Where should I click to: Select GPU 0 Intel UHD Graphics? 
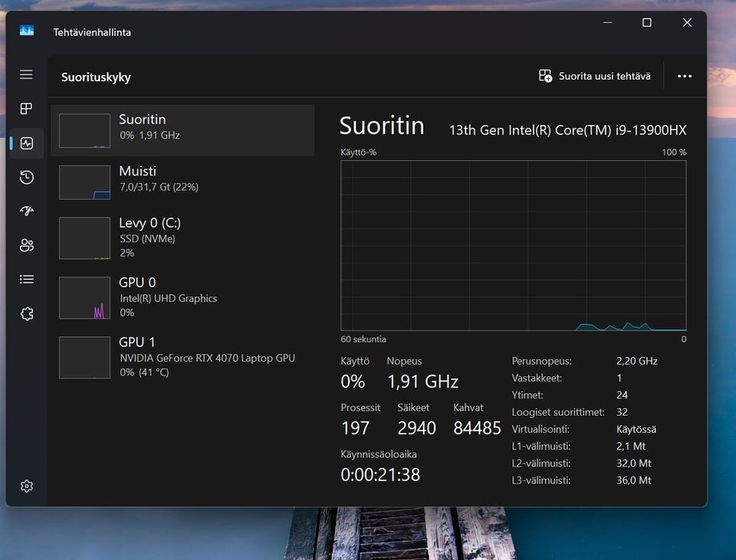pos(182,296)
